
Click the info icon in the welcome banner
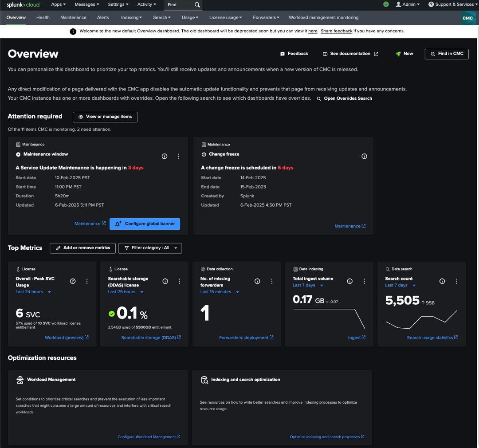pyautogui.click(x=73, y=31)
